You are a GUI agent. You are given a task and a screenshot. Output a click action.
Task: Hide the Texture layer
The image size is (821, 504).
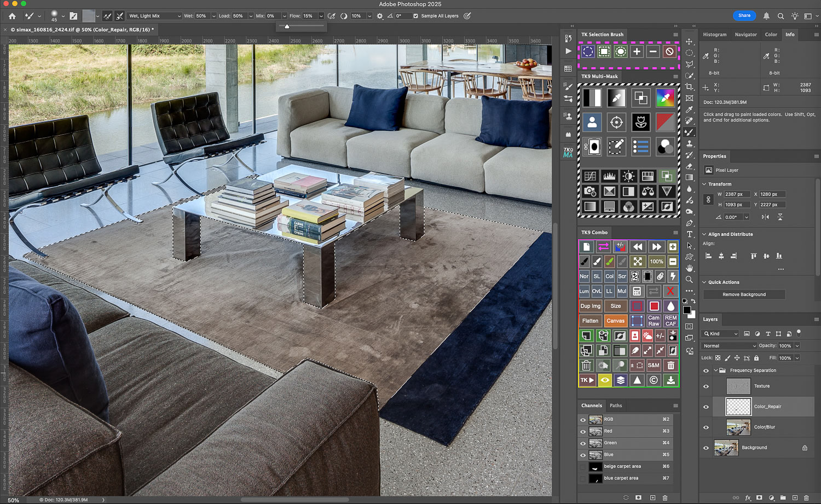(x=706, y=386)
